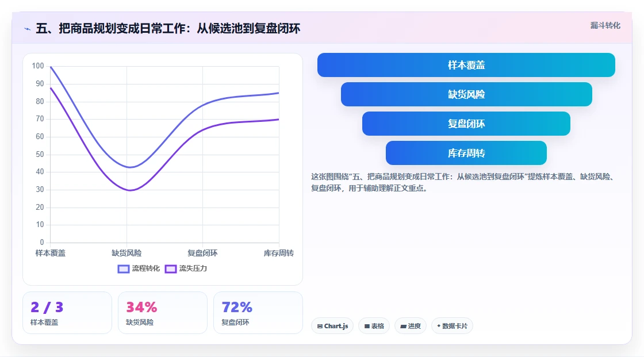
Task: Click the 流失压力 legend label
Action: (x=193, y=268)
